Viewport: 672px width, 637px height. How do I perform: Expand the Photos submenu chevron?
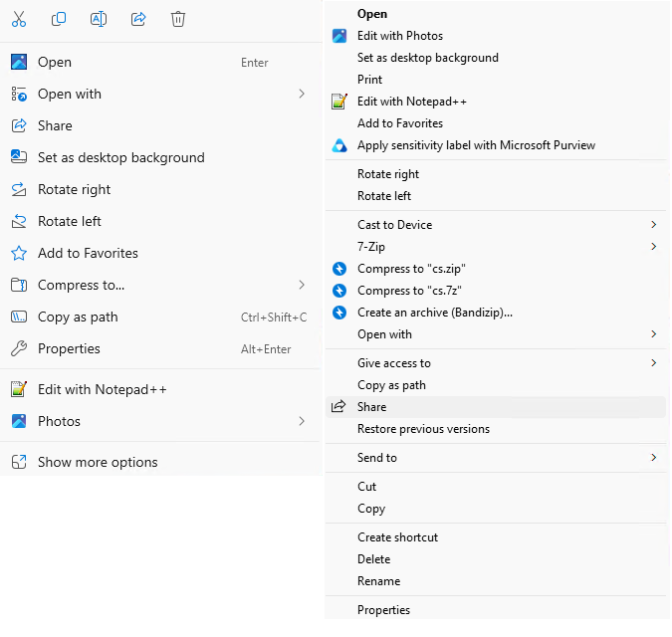(302, 421)
